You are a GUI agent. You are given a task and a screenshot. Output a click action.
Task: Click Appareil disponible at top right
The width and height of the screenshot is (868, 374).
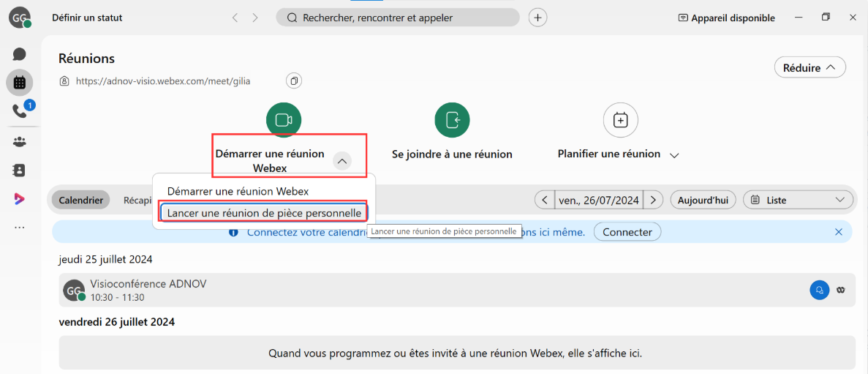pyautogui.click(x=726, y=18)
